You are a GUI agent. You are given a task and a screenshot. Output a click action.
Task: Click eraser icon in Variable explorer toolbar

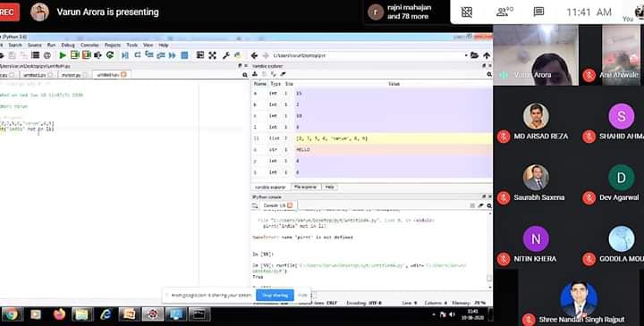[x=283, y=74]
